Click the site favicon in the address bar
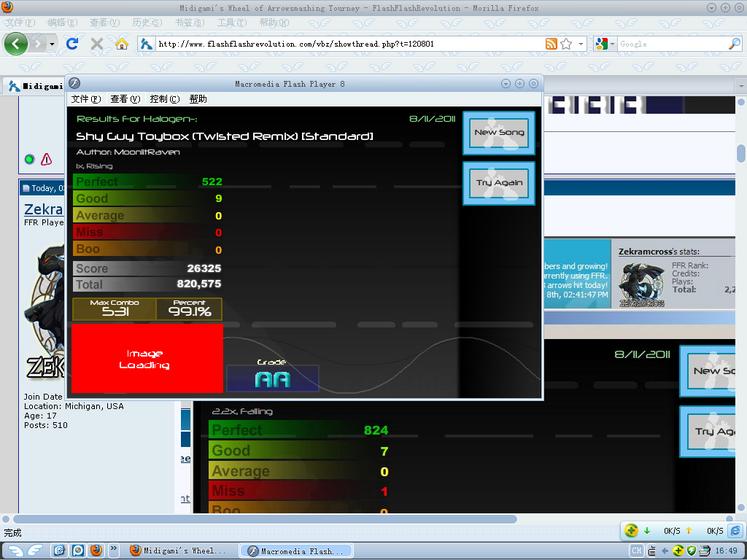Image resolution: width=747 pixels, height=560 pixels. 146,44
